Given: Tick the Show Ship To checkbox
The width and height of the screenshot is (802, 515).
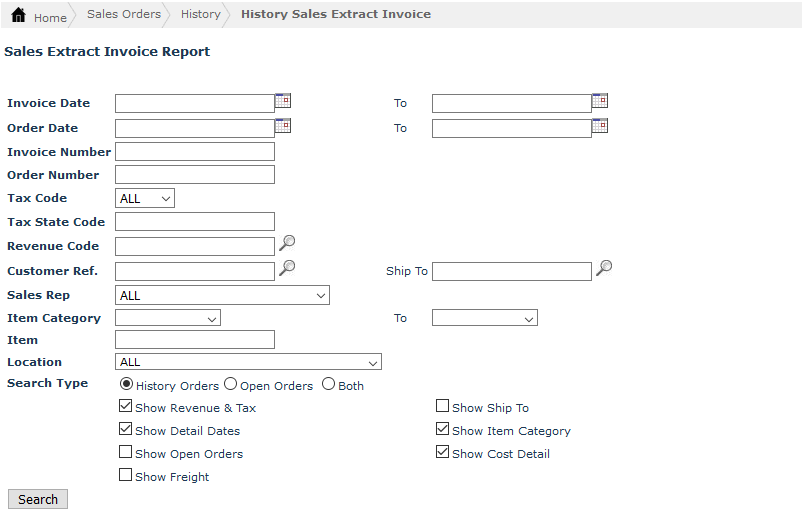Looking at the screenshot, I should coord(443,407).
